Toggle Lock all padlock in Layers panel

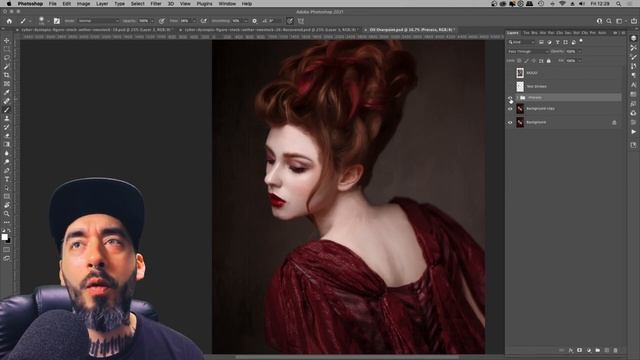click(x=549, y=60)
